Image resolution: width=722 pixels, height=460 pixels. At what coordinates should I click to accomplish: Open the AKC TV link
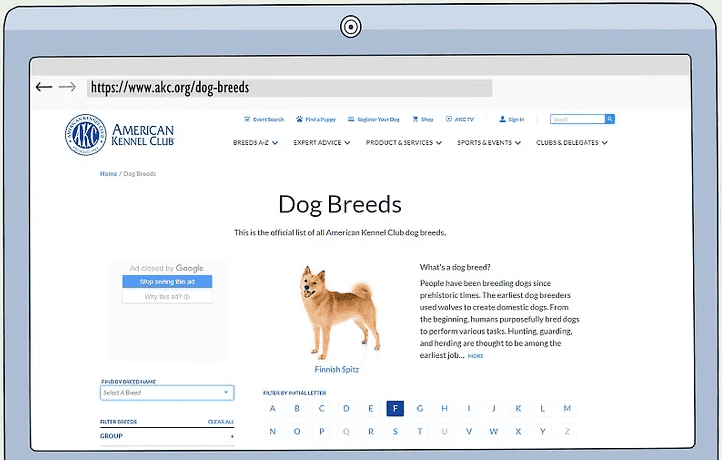[464, 119]
